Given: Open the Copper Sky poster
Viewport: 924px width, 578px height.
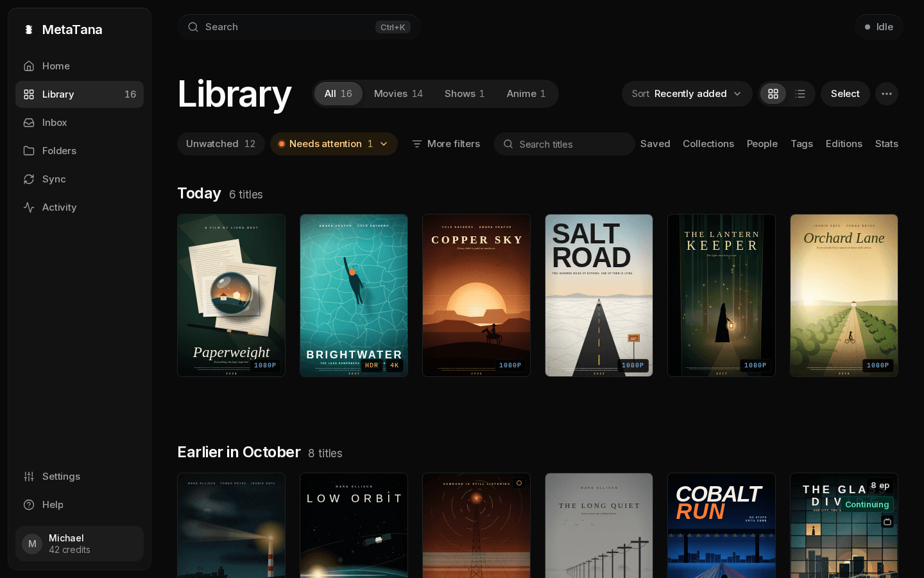Looking at the screenshot, I should tap(476, 295).
